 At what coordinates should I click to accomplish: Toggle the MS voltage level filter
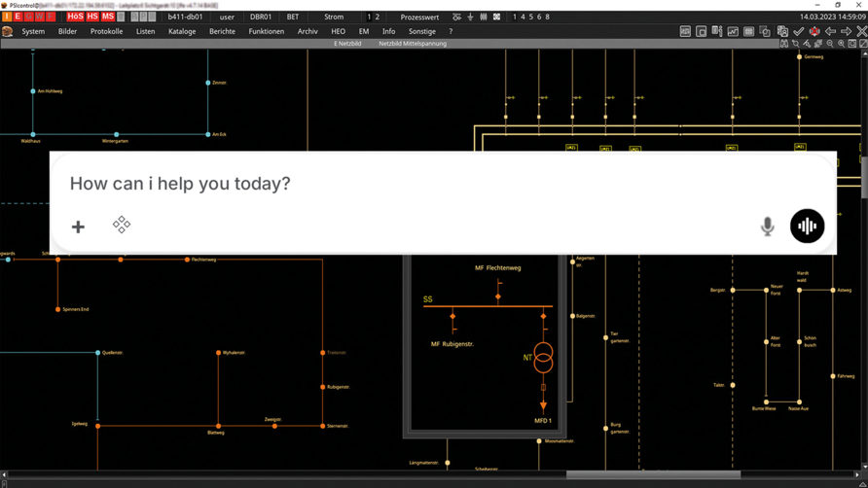(108, 17)
